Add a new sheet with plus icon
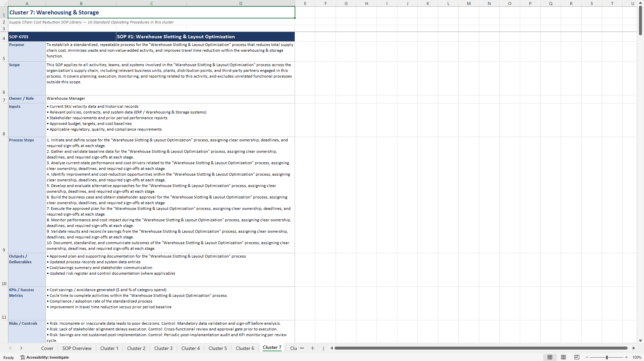Screen dimensions: 644x361 pyautogui.click(x=312, y=348)
